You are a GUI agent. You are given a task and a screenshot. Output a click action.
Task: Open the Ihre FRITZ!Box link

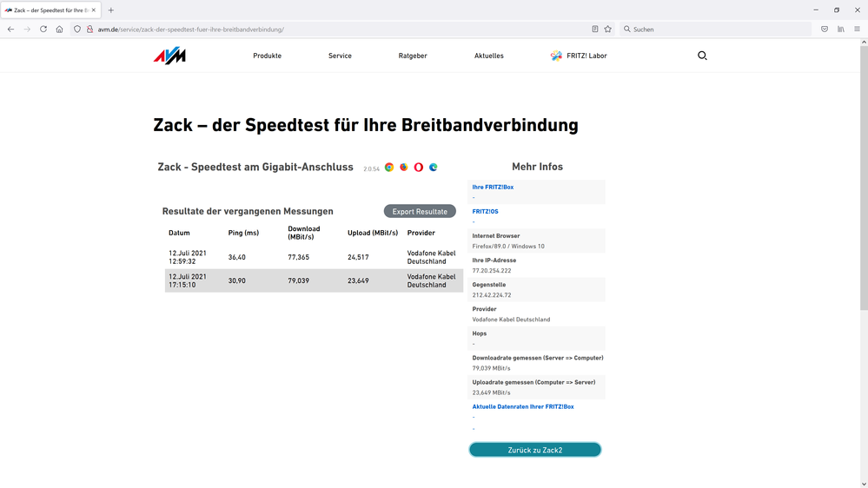point(493,187)
